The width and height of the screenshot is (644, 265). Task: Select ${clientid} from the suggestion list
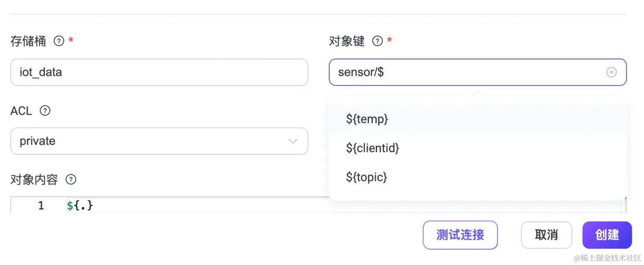coord(372,148)
